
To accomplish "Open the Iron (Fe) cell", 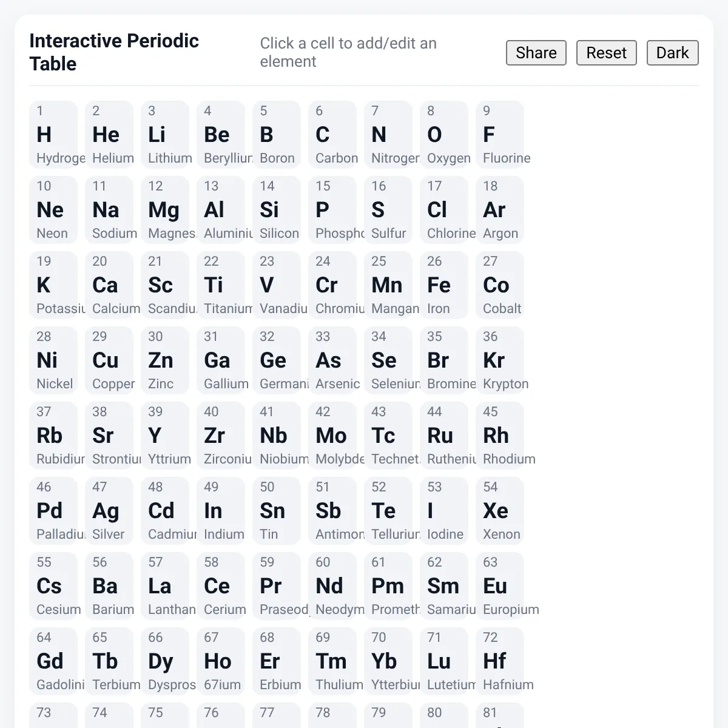I will click(x=444, y=285).
